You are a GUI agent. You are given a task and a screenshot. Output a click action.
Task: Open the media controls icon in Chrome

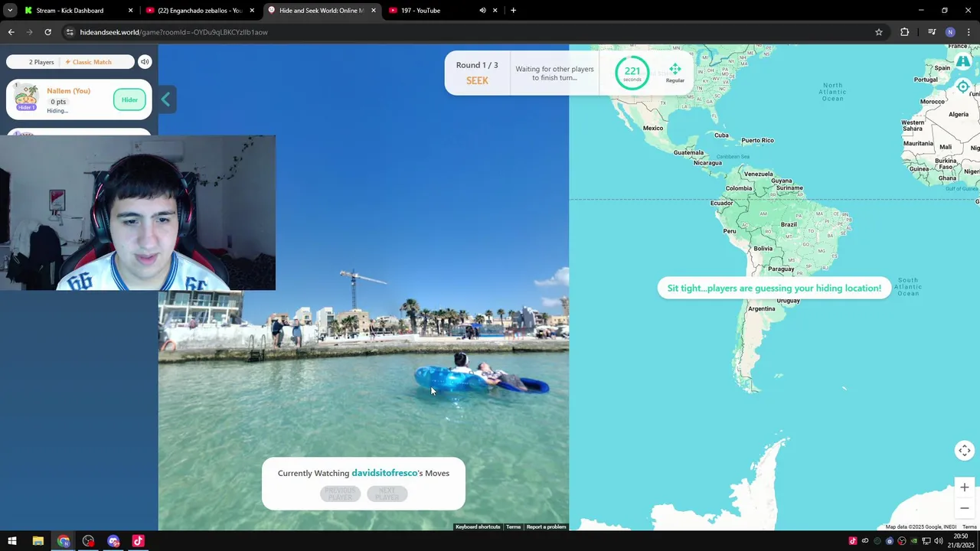pyautogui.click(x=932, y=32)
